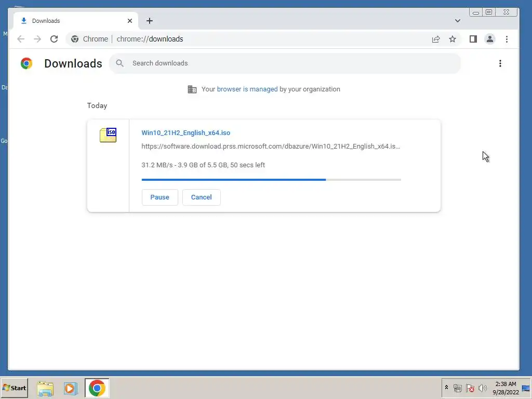532x399 pixels.
Task: Click the volume speaker tray icon
Action: pos(482,388)
